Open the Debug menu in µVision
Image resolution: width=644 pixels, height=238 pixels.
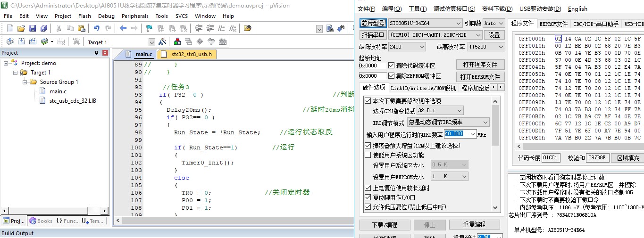click(x=106, y=16)
